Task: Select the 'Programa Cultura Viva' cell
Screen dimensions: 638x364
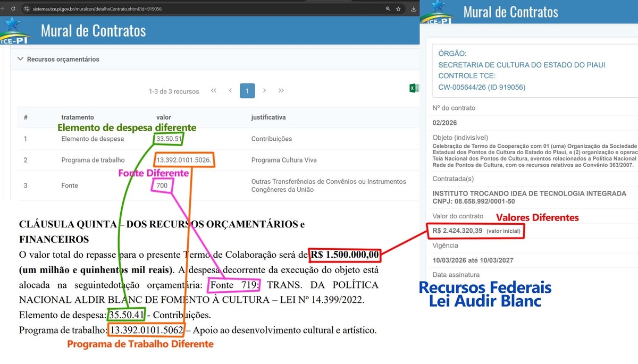Action: (284, 160)
